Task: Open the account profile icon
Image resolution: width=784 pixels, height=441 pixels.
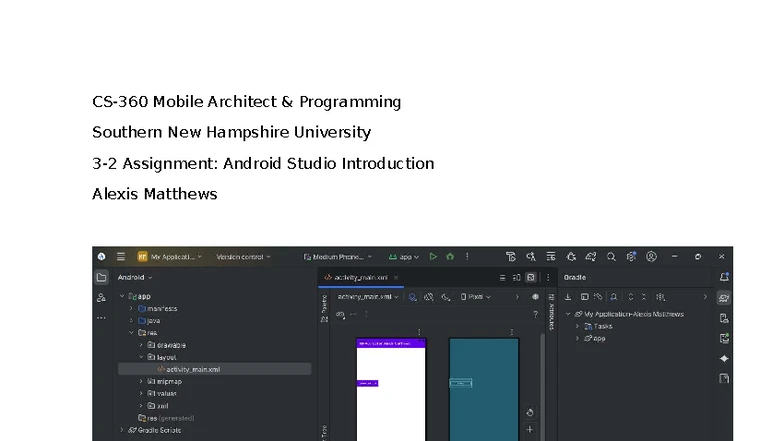Action: pyautogui.click(x=651, y=256)
